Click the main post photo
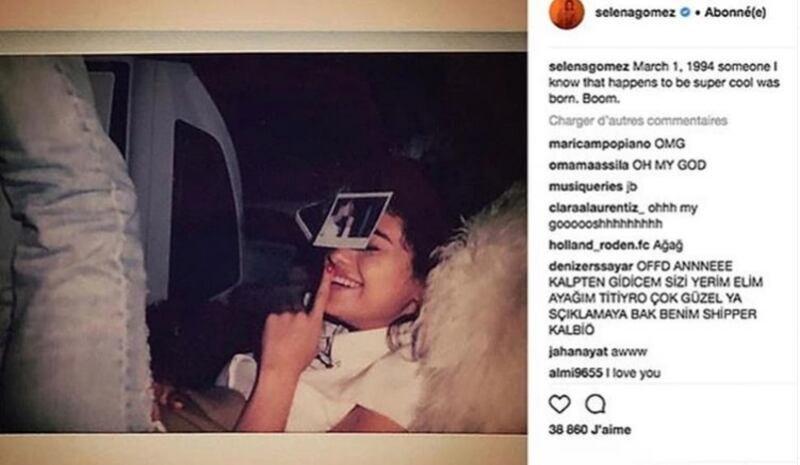This screenshot has height=465, width=800. (x=263, y=242)
